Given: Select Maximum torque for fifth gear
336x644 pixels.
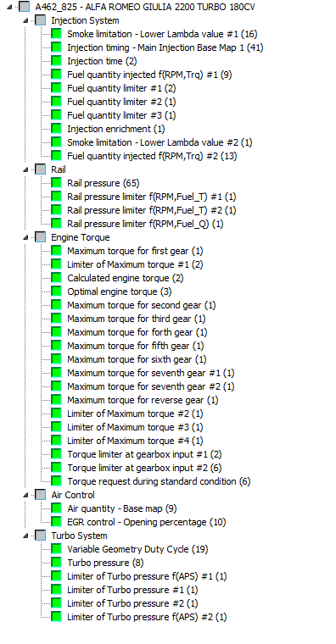Looking at the screenshot, I should pyautogui.click(x=135, y=346).
